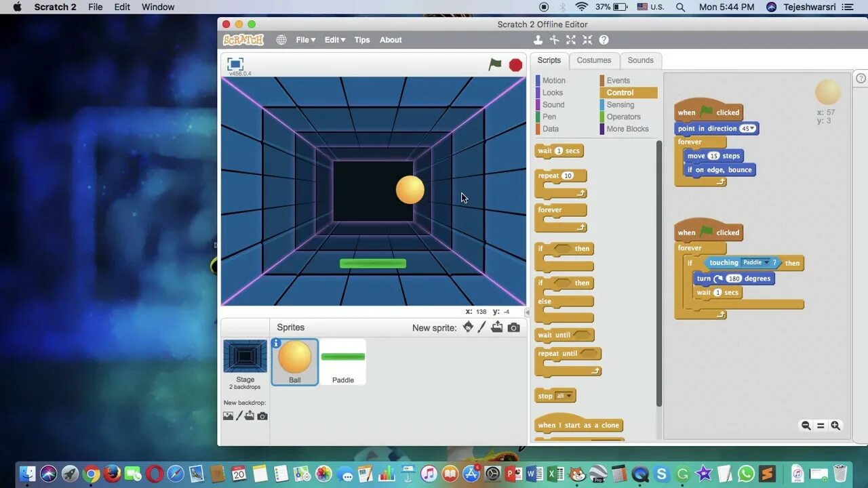Open the touching Paddle dropdown
Image resolution: width=868 pixels, height=488 pixels.
pos(767,263)
